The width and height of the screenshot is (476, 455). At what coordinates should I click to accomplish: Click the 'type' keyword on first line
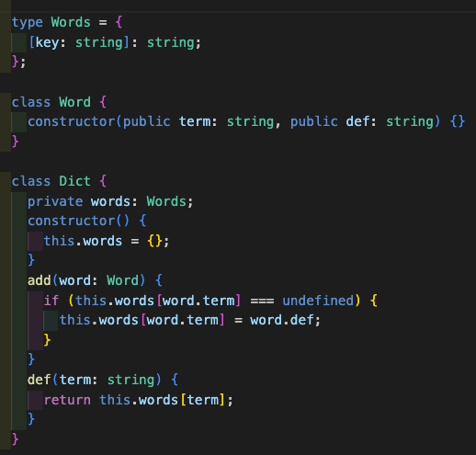click(28, 23)
